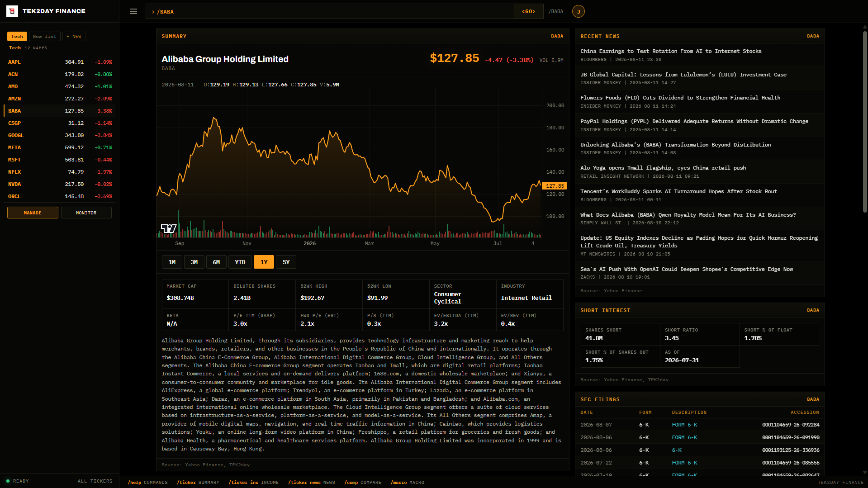Select META in watchlist

click(x=60, y=147)
